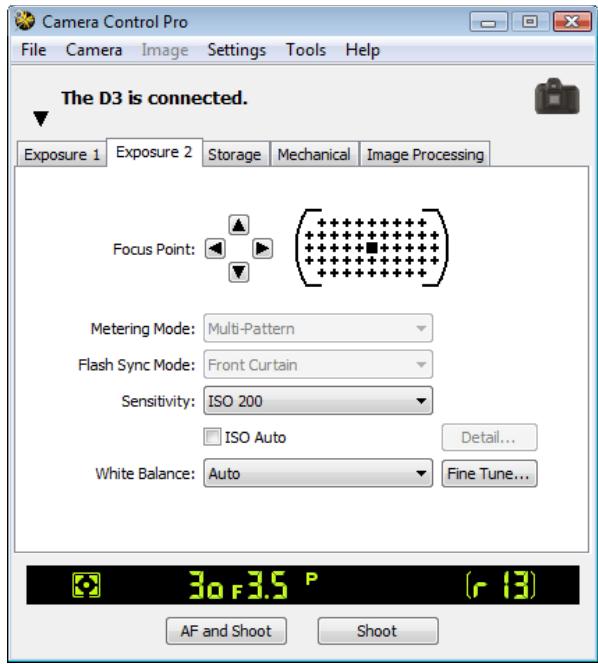Move focus point up with arrow button

coord(238,225)
